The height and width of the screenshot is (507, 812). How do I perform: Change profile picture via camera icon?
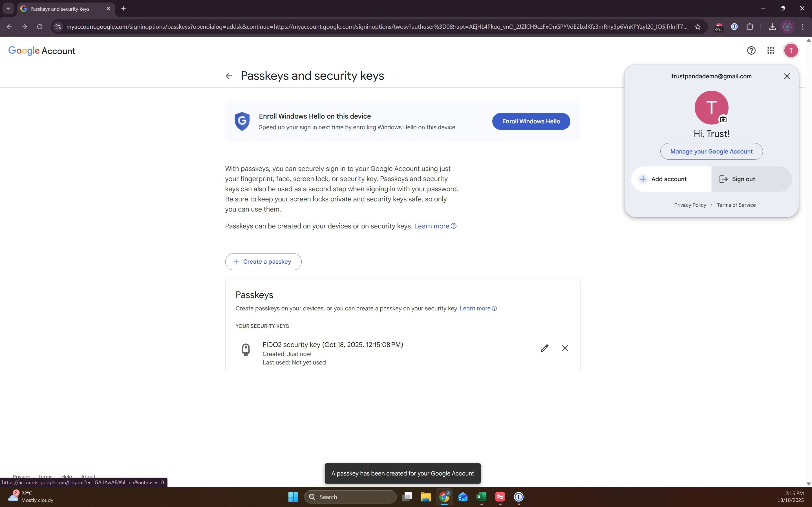click(x=723, y=119)
